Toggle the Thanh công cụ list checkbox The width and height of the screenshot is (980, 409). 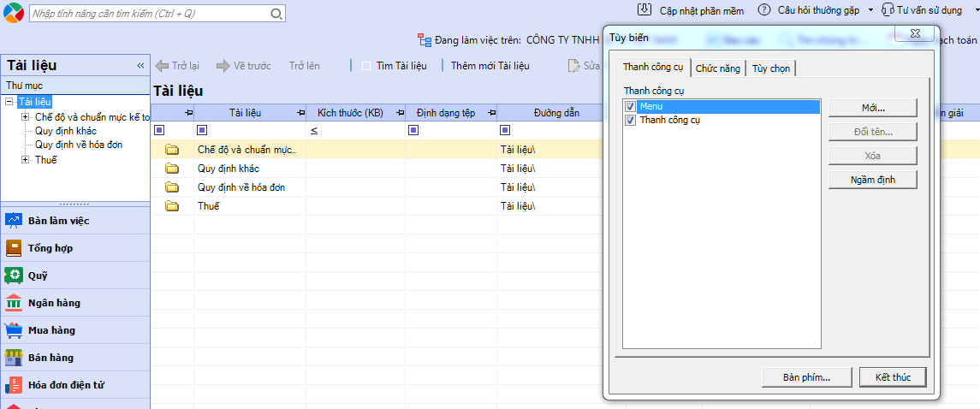pos(631,121)
